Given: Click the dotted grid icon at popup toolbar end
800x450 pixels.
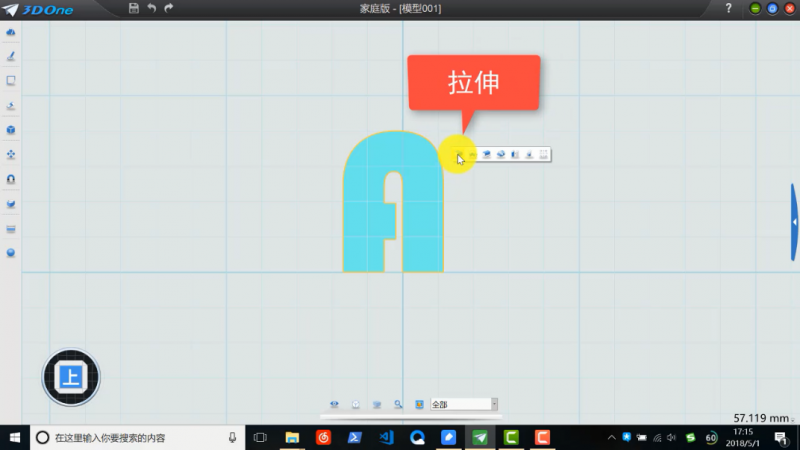Looking at the screenshot, I should tap(544, 155).
